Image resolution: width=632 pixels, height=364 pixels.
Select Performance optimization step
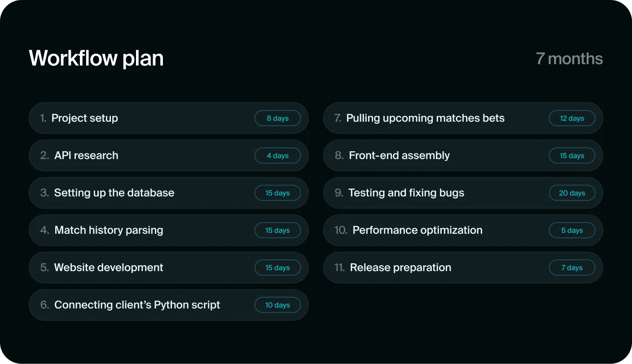463,230
